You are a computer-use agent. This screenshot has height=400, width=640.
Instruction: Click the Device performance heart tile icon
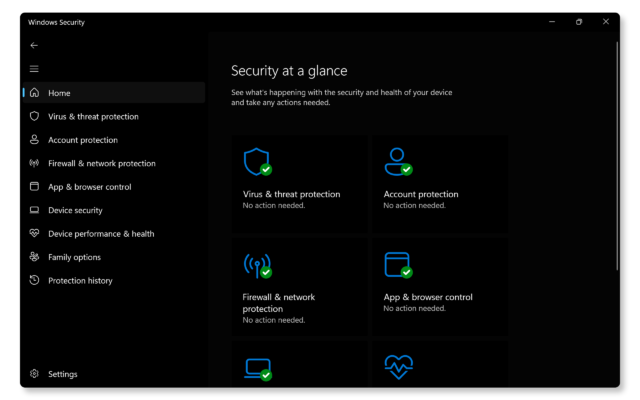tap(397, 369)
